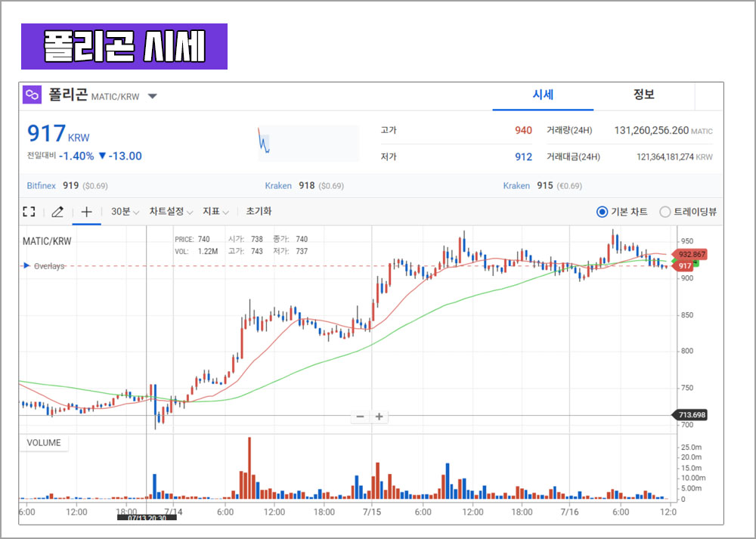The width and height of the screenshot is (756, 539).
Task: Click the 121,364,181,274 trade amount value
Action: click(x=665, y=156)
